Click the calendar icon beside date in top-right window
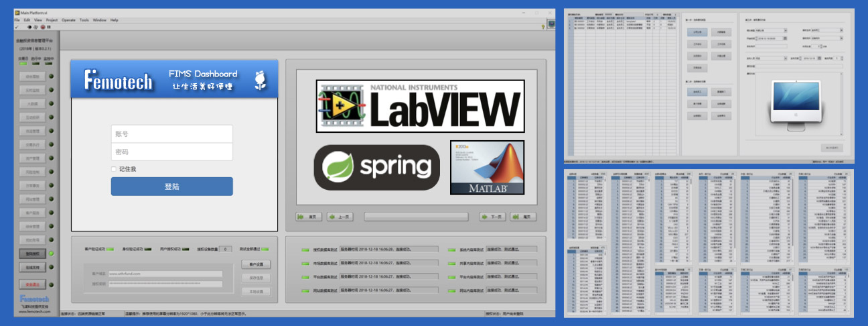868x326 pixels. (x=818, y=58)
